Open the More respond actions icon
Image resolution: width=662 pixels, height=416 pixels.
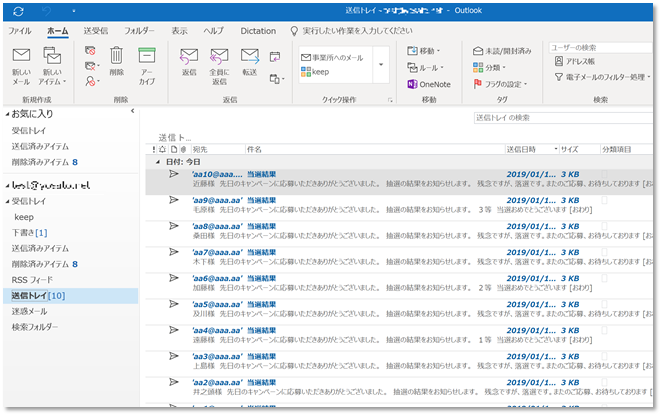[277, 79]
